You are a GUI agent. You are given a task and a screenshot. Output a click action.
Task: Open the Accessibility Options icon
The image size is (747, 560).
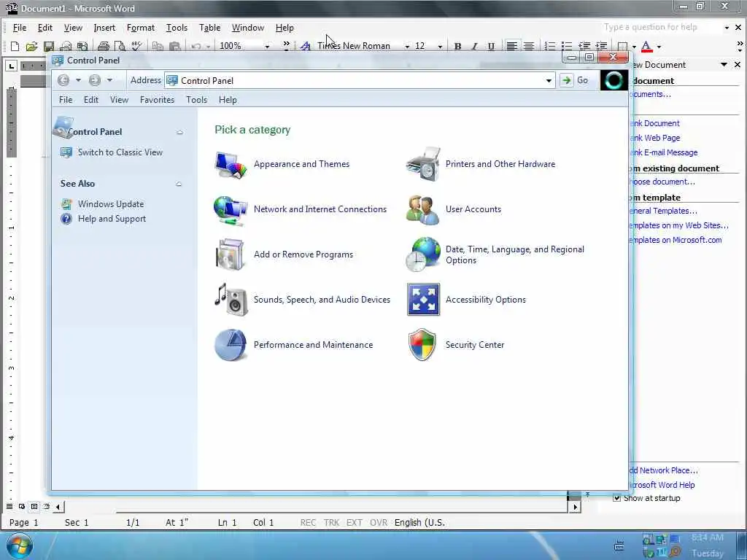pyautogui.click(x=424, y=300)
